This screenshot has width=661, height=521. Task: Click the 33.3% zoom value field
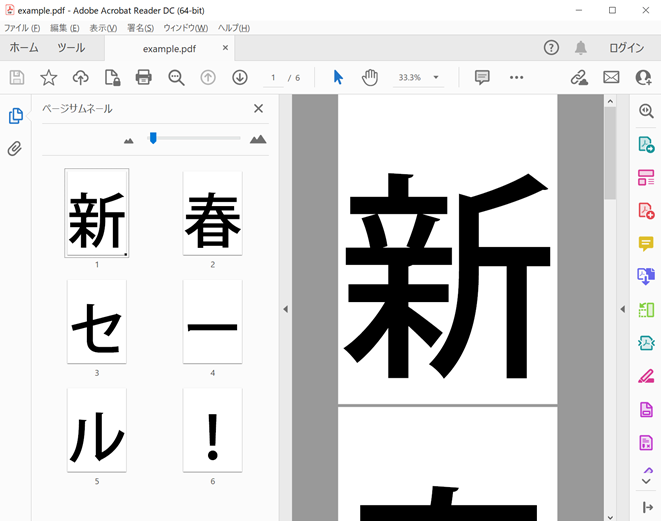tap(410, 78)
